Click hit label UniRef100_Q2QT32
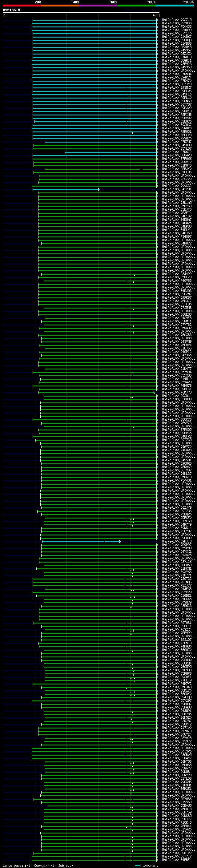This screenshot has width=197, height=868. (x=177, y=579)
